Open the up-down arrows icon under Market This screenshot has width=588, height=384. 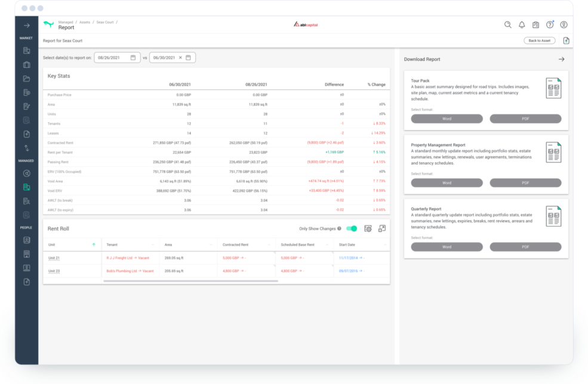[27, 148]
